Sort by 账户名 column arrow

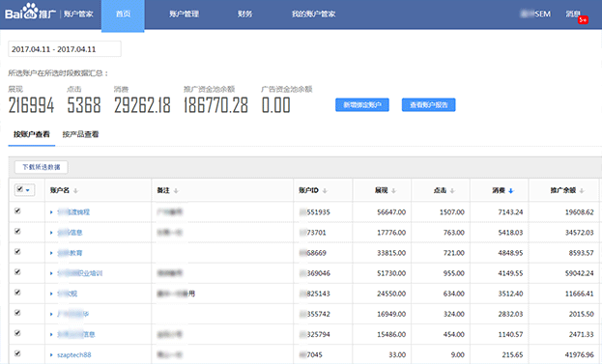[x=75, y=190]
